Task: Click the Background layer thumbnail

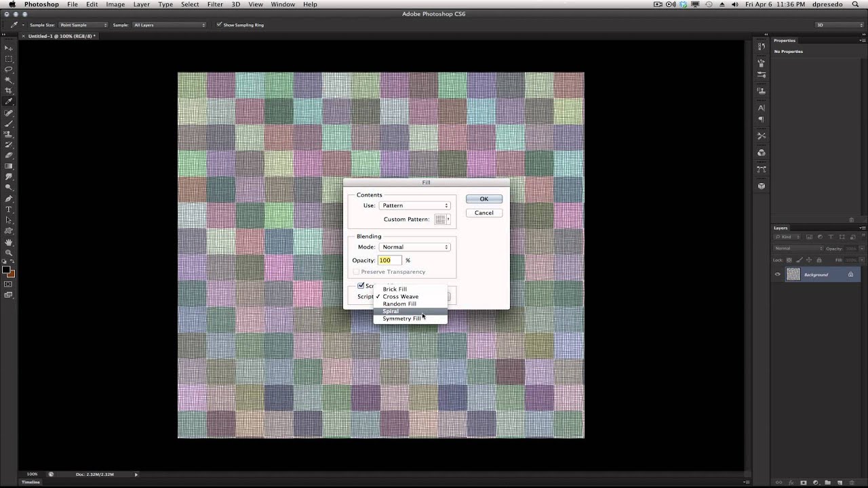Action: pos(793,274)
